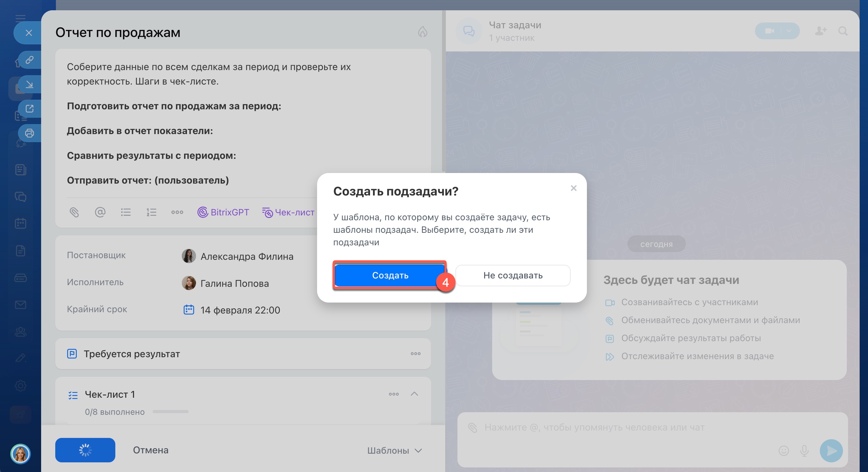Click the Создать button in dialog

pyautogui.click(x=390, y=276)
